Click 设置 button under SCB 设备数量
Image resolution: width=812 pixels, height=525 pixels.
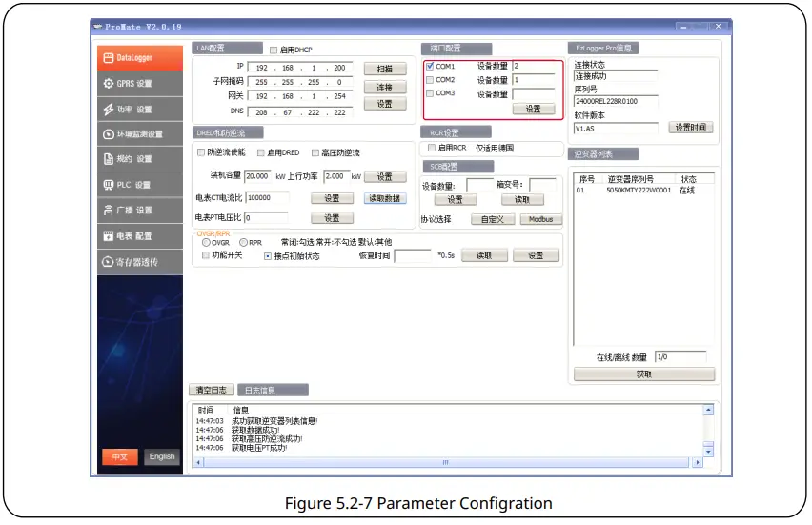pyautogui.click(x=456, y=200)
